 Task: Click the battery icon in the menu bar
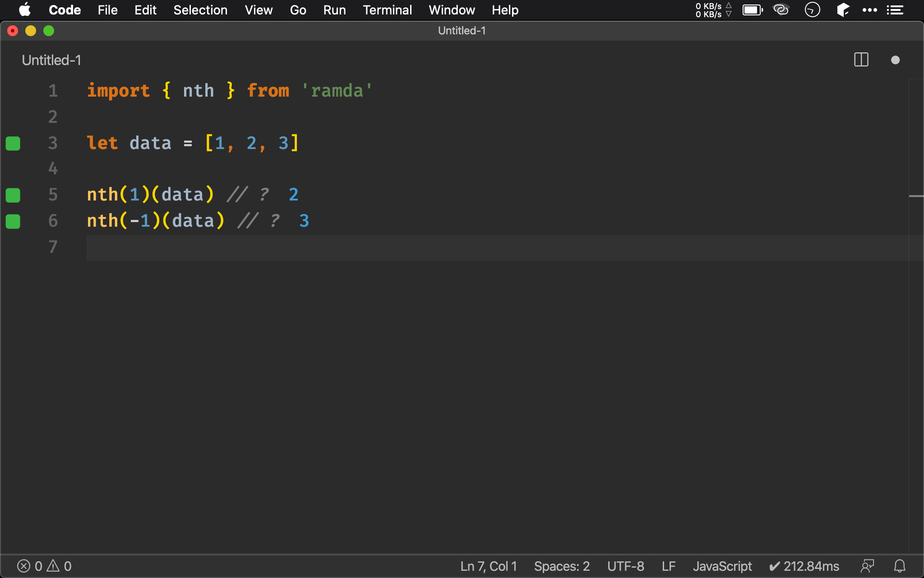pyautogui.click(x=753, y=10)
